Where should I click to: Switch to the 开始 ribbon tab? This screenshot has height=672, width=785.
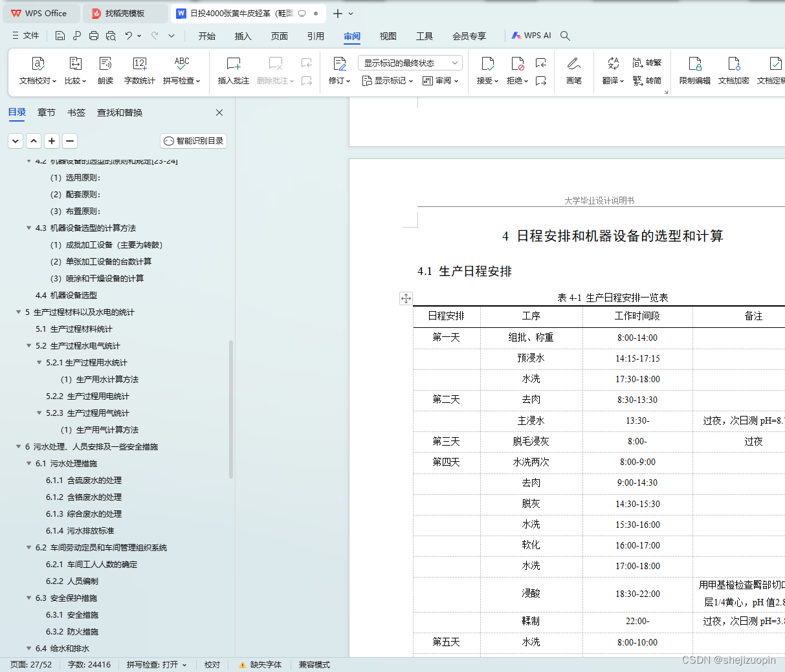coord(207,36)
